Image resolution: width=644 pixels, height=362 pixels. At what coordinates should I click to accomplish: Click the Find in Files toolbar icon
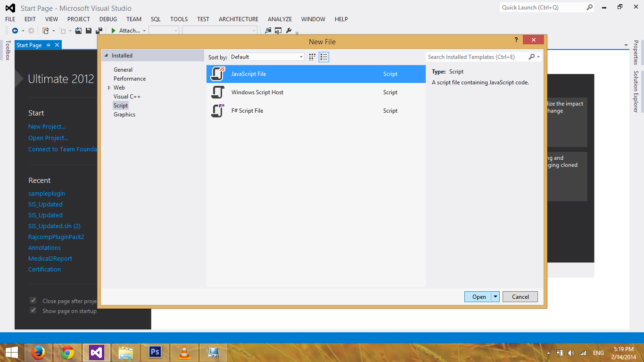click(x=268, y=31)
